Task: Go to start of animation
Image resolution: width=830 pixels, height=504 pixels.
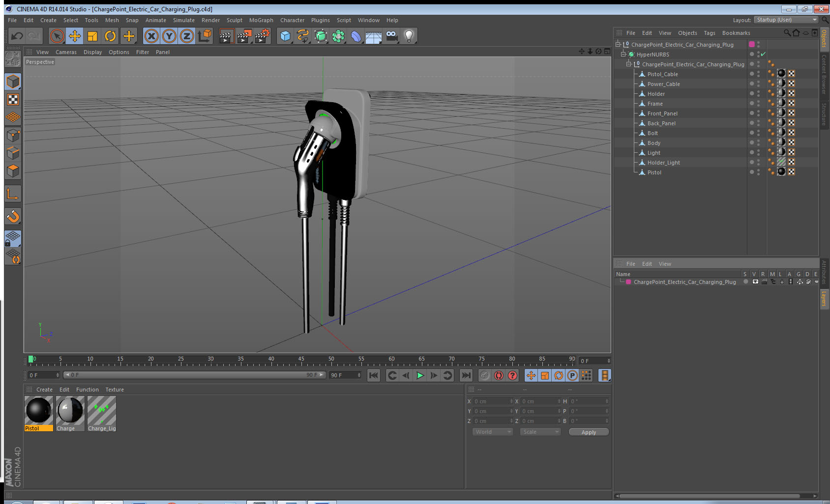Action: (x=374, y=375)
